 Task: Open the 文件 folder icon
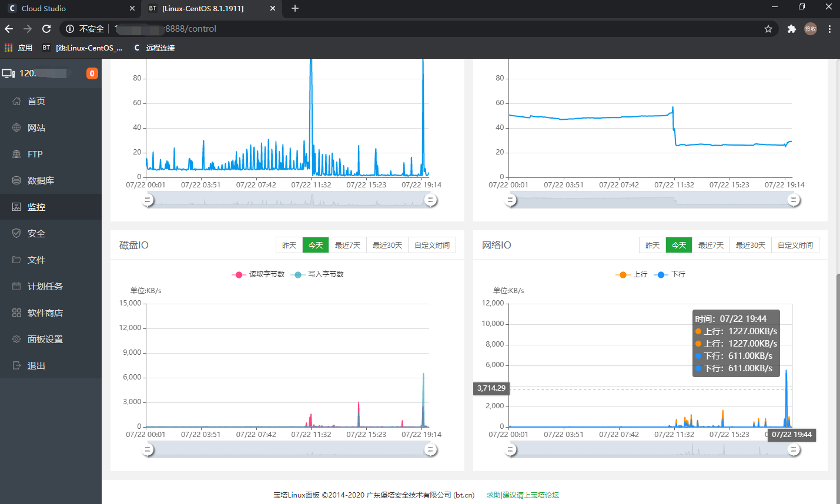coord(16,260)
